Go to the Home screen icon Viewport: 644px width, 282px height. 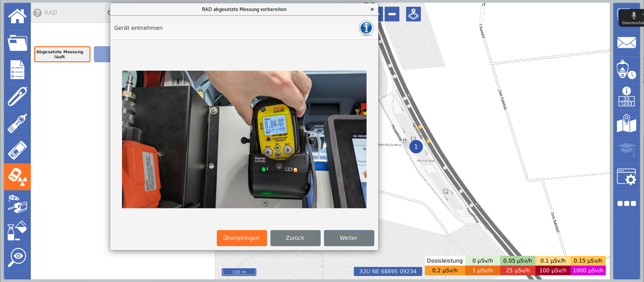coord(17,16)
